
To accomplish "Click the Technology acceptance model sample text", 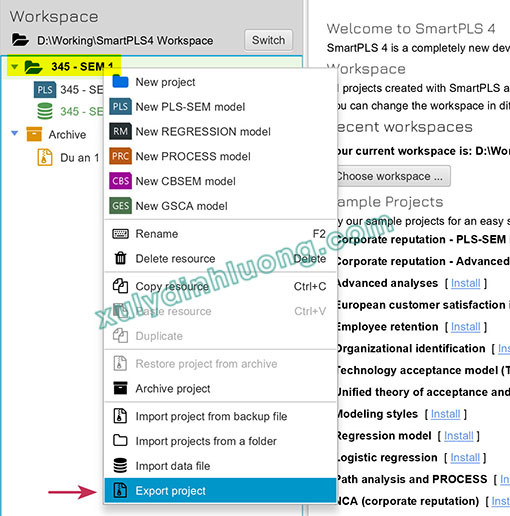I will 423,370.
